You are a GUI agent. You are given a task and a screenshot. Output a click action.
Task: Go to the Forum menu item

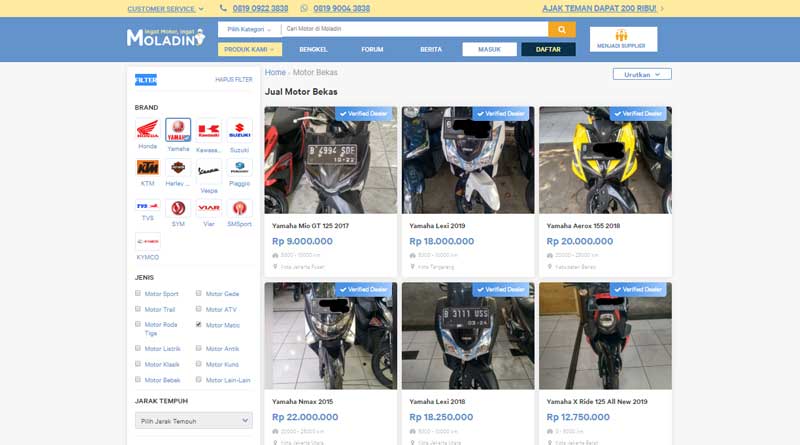point(372,49)
